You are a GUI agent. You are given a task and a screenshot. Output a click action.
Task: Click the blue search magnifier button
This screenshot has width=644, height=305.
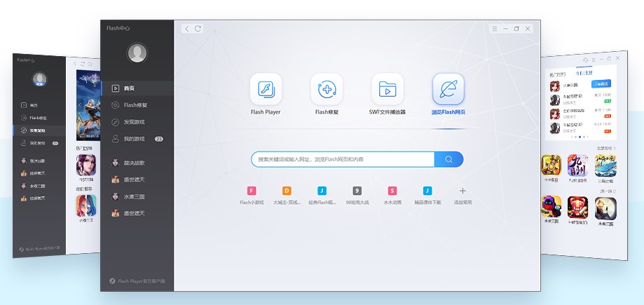[448, 159]
